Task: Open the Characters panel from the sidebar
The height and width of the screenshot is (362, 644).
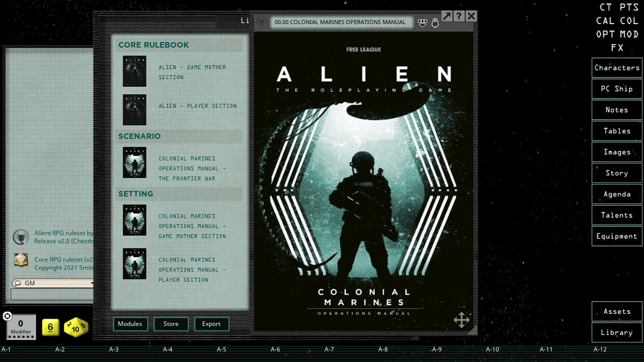Action: pos(616,67)
